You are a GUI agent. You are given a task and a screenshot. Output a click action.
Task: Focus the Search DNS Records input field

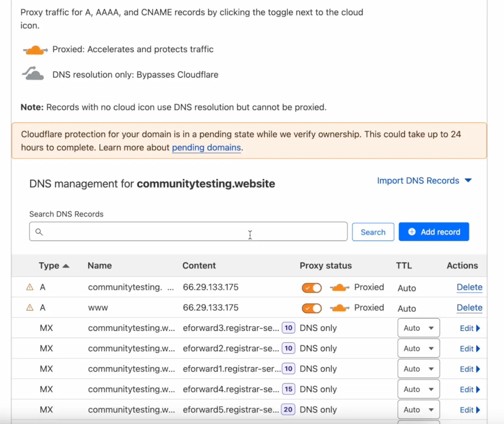(188, 231)
